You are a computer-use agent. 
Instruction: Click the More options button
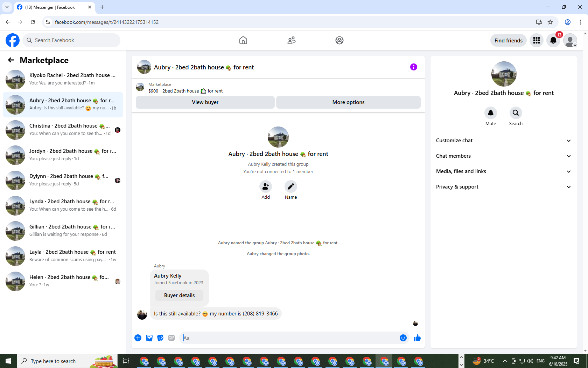point(348,102)
